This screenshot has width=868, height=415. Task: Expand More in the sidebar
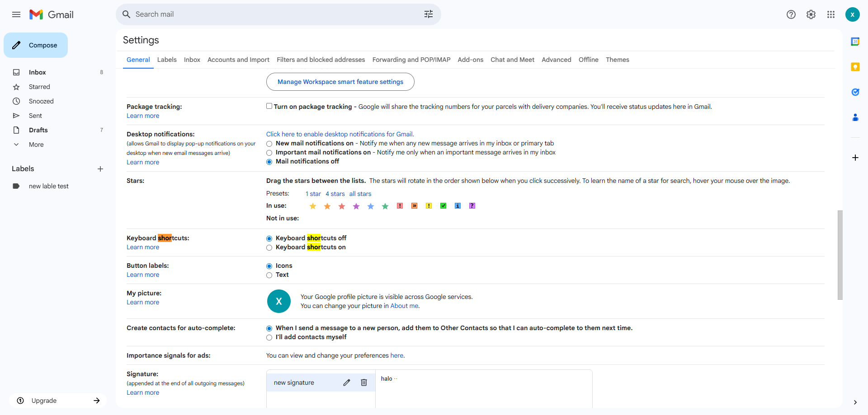coord(36,145)
